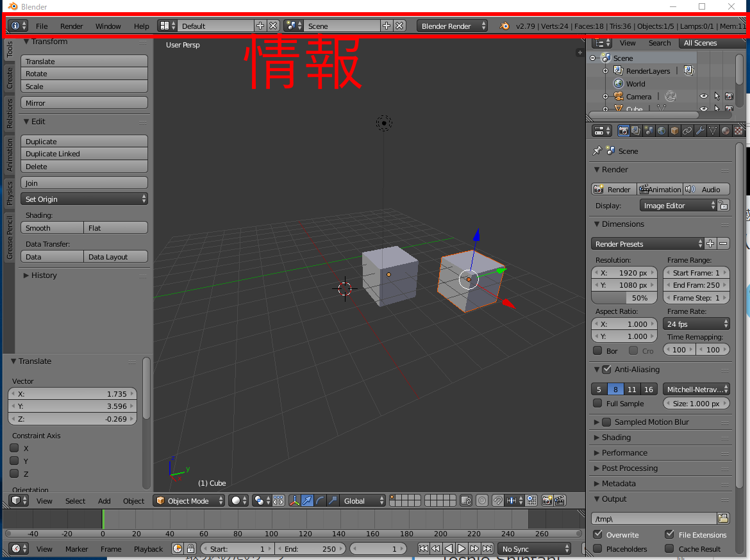
Task: Add a new scene with plus icon
Action: [387, 26]
